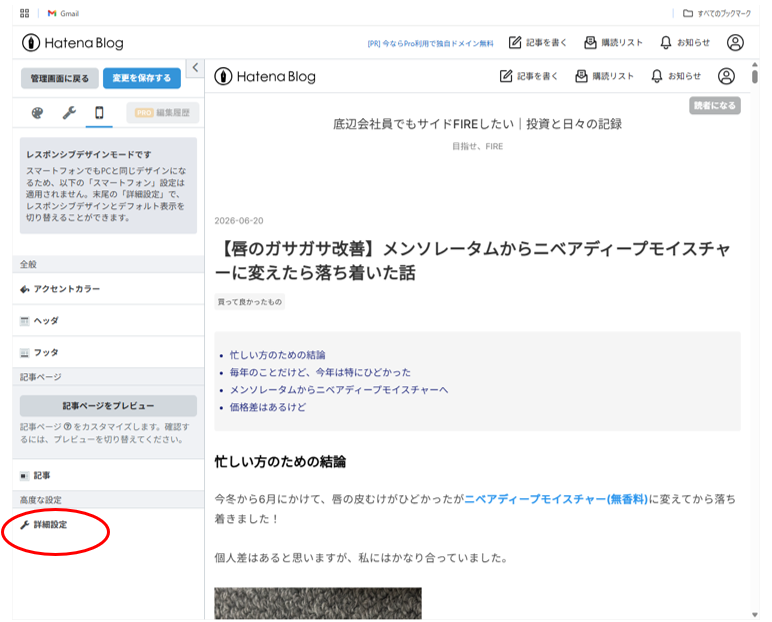The height and width of the screenshot is (622, 772).
Task: Switch to the wrench customize tab
Action: pos(69,113)
